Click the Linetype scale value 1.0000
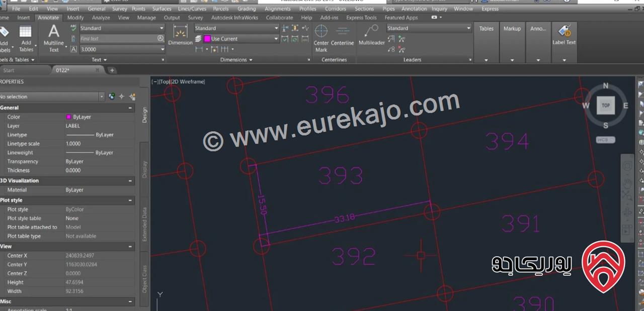 pyautogui.click(x=73, y=144)
